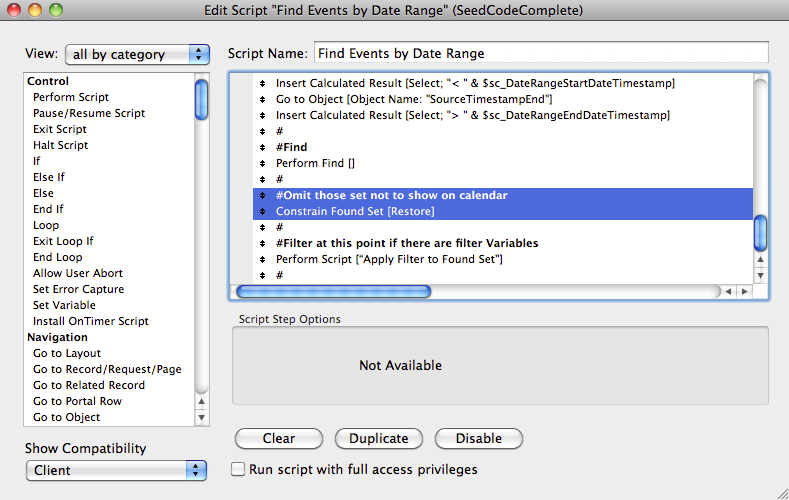Click the drag handle next to Constrain Found Set
This screenshot has width=789, height=500.
point(262,211)
